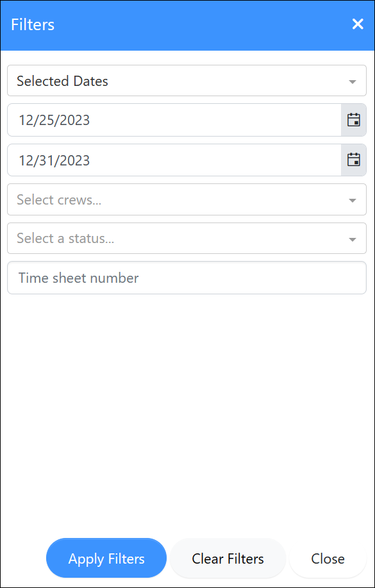Focus the end date field showing 12/31/2023
Screen dimensions: 375x588
(x=174, y=160)
